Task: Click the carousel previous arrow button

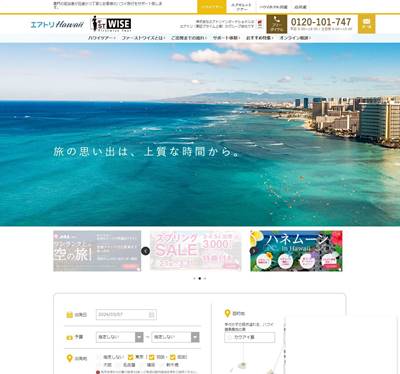Action: pos(145,251)
